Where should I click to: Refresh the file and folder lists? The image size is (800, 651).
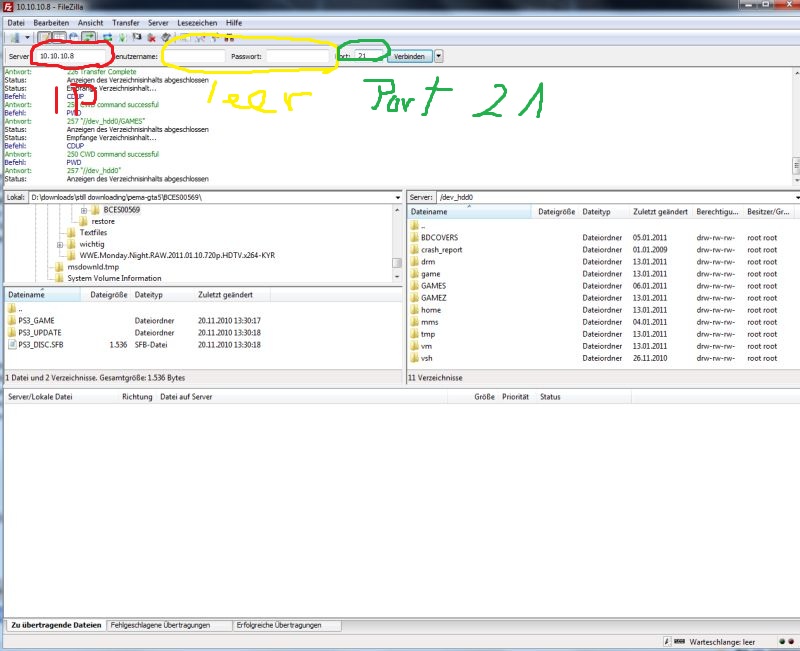[x=106, y=38]
